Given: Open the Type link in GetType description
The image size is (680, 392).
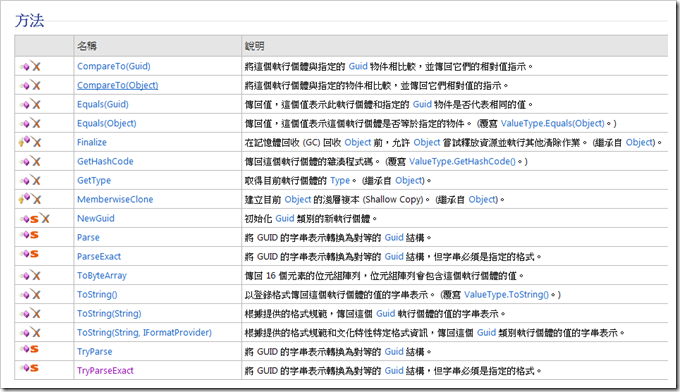Looking at the screenshot, I should coord(340,180).
